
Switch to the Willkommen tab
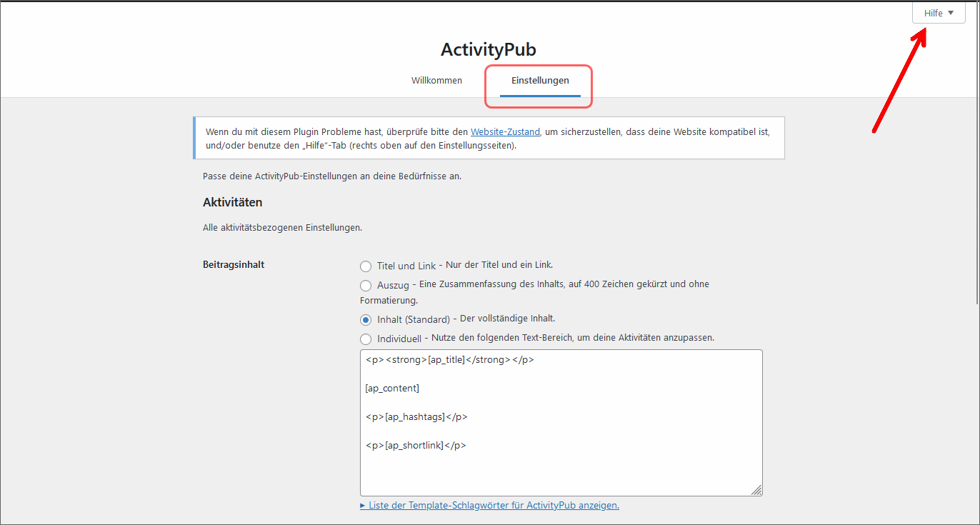(x=436, y=80)
